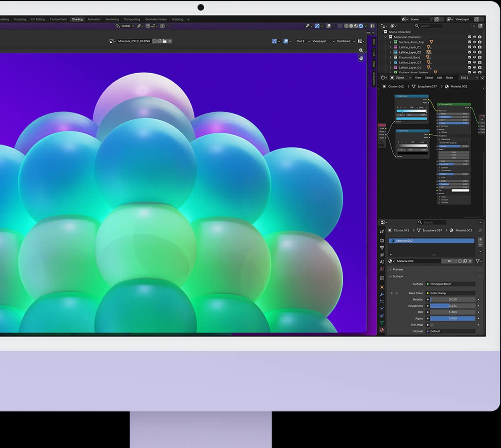Open the Modifiers wrench icon tab
This screenshot has height=448, width=501.
[x=382, y=294]
